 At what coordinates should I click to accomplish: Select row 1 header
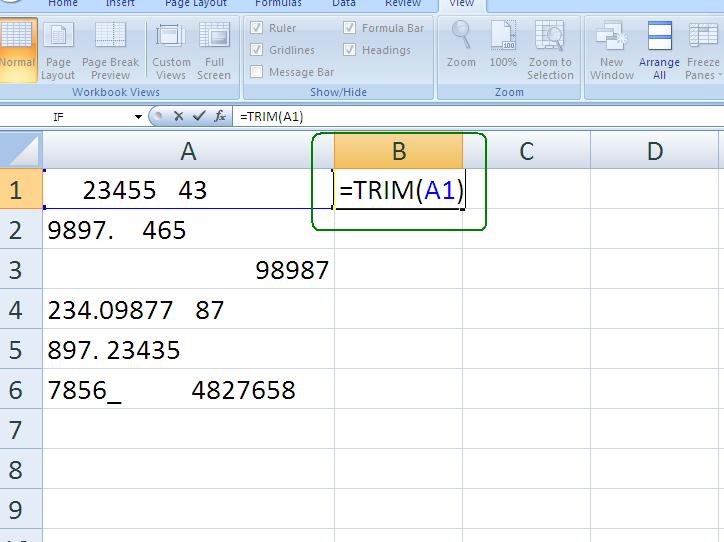click(x=21, y=189)
